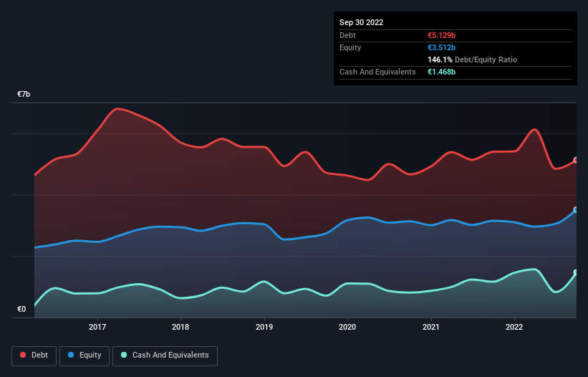Image resolution: width=588 pixels, height=377 pixels.
Task: Click the 2019 x-axis label
Action: pos(264,327)
